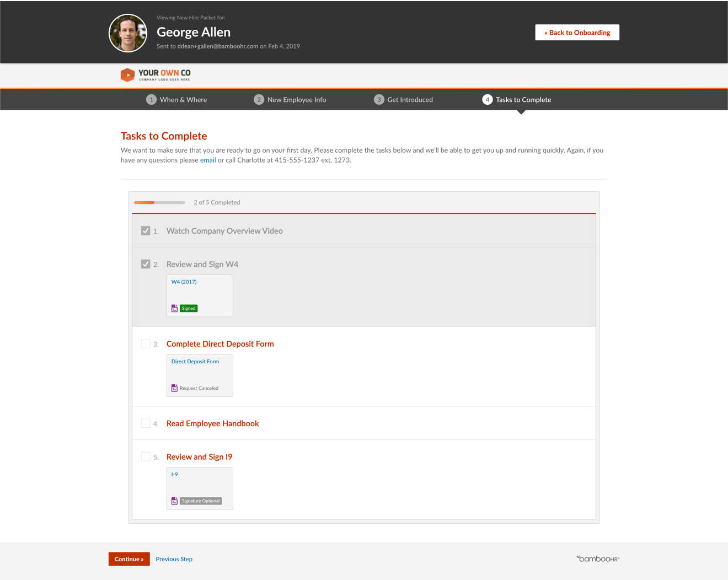Click the document icon on the I-9 card
This screenshot has height=580, width=728.
(174, 501)
